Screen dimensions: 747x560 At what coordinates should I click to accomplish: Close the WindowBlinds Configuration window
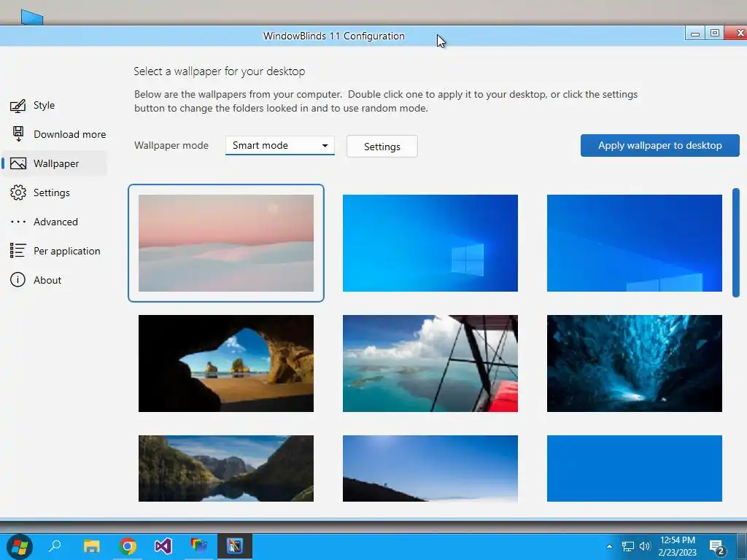(x=737, y=33)
